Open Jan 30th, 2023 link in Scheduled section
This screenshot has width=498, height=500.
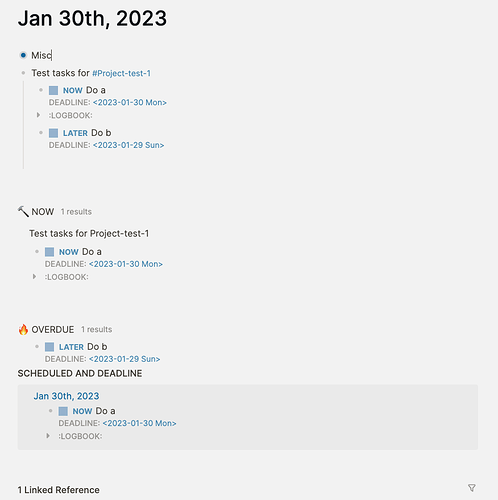click(66, 396)
